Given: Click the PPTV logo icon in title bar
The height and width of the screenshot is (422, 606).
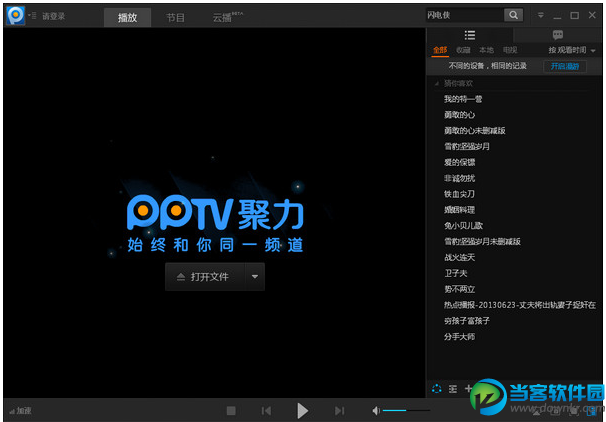Looking at the screenshot, I should (x=16, y=16).
